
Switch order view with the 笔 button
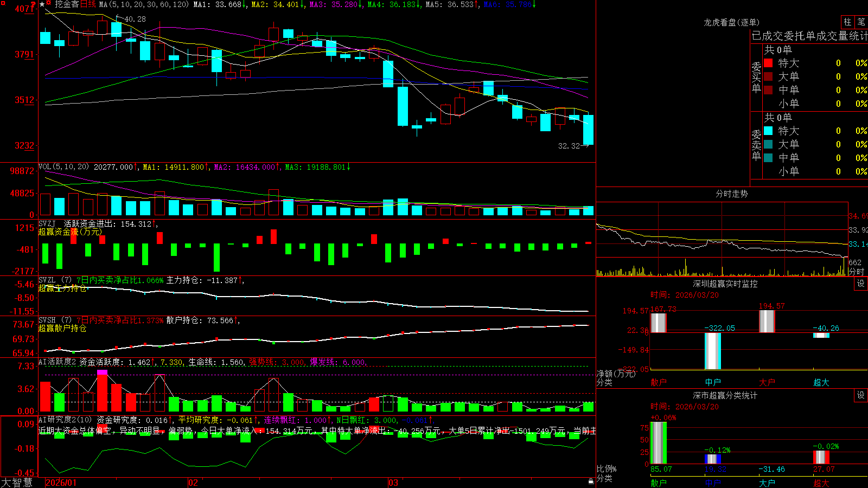pos(861,22)
